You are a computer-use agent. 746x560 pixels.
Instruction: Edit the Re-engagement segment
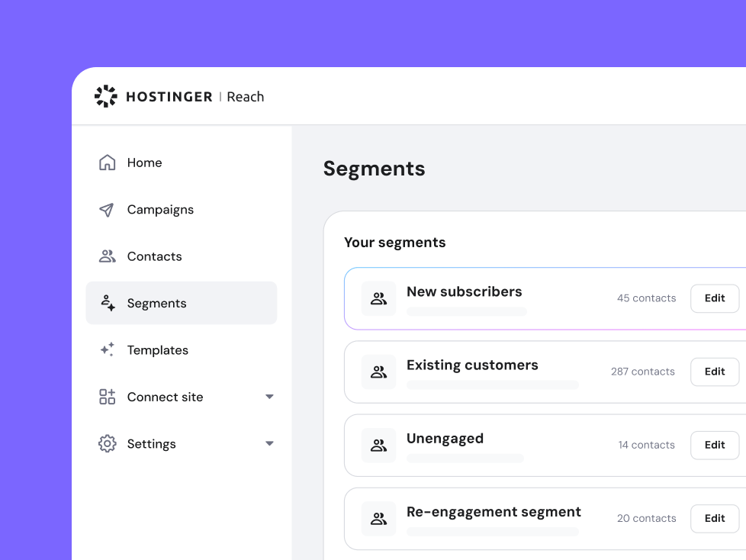click(x=715, y=518)
